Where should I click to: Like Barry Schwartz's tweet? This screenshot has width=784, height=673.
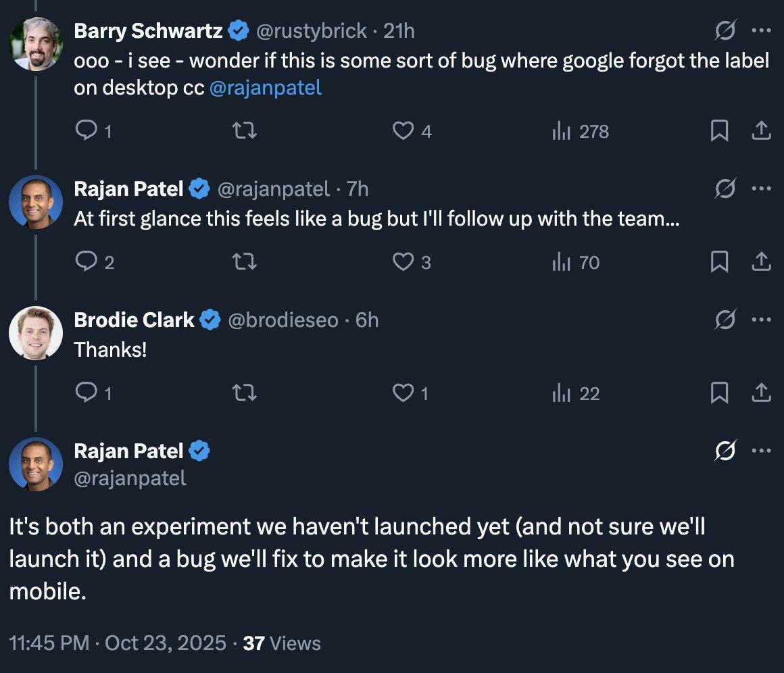click(x=403, y=130)
